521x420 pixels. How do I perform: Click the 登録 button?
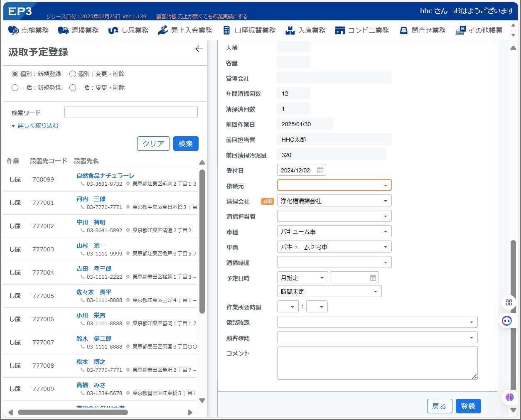pyautogui.click(x=468, y=406)
